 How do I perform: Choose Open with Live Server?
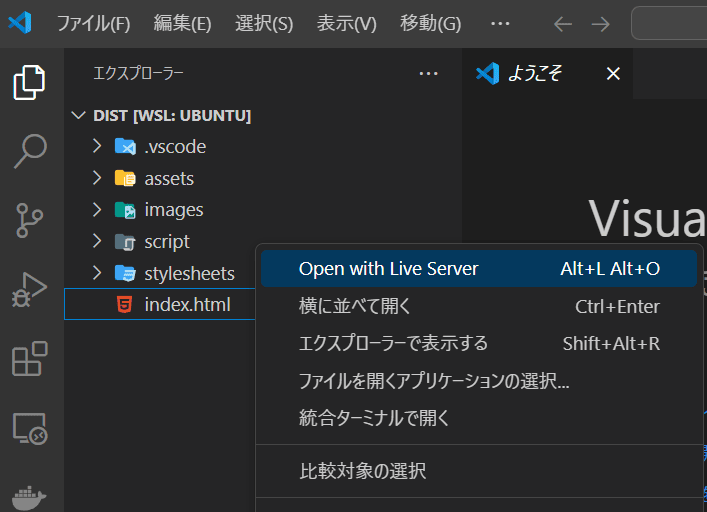[479, 269]
